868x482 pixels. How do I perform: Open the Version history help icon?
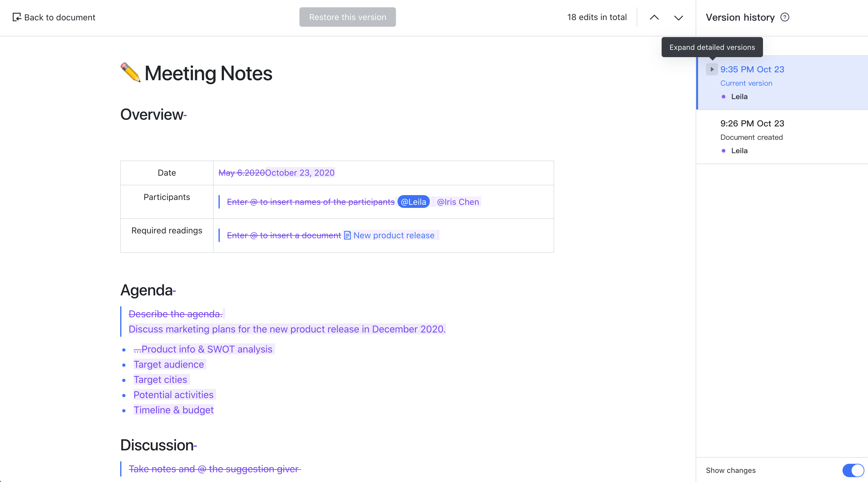[x=785, y=17]
